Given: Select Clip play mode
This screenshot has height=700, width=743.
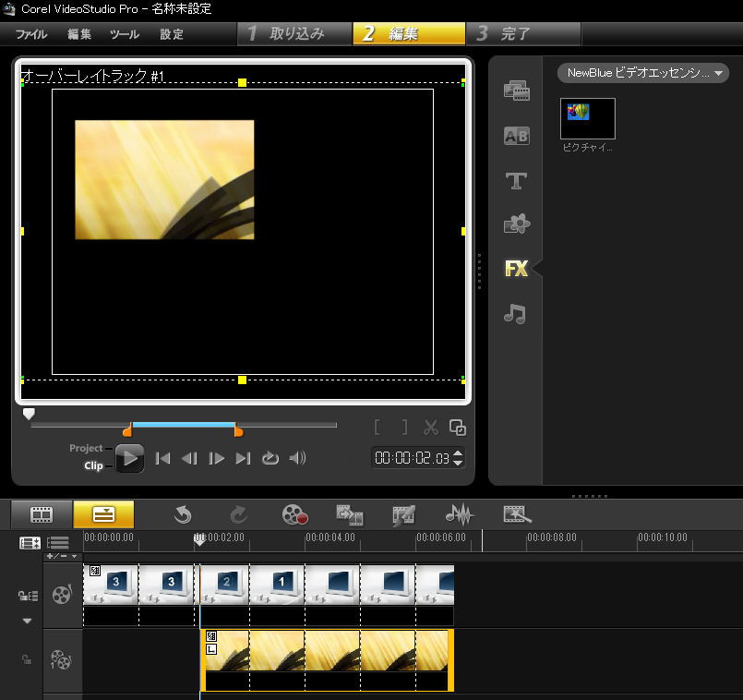Looking at the screenshot, I should (x=93, y=465).
